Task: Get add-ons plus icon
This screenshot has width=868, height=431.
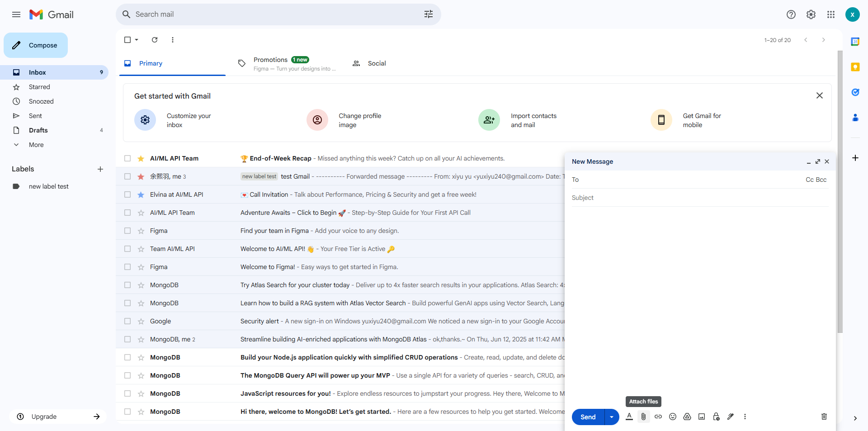Action: click(x=855, y=158)
